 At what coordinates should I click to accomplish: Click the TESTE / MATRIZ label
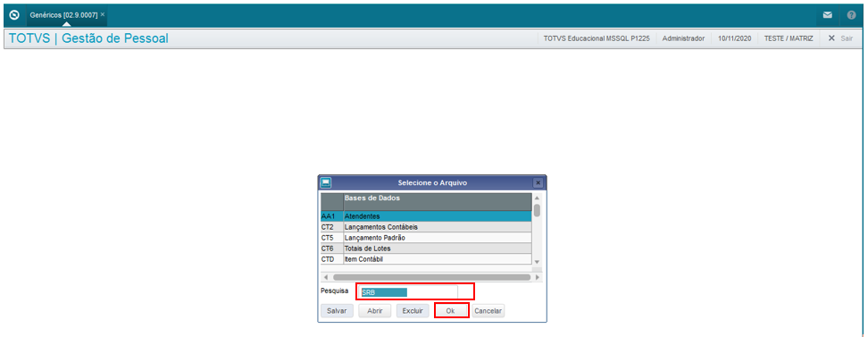(x=789, y=38)
